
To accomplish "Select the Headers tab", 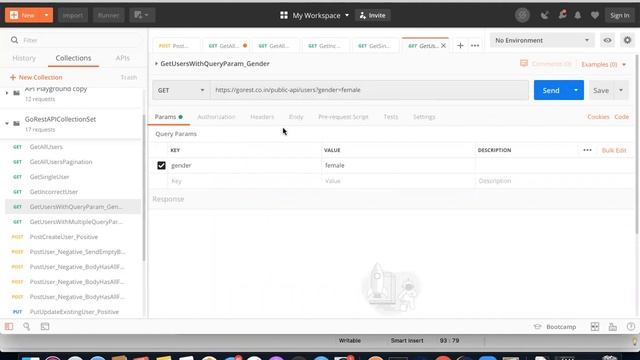I will click(262, 117).
